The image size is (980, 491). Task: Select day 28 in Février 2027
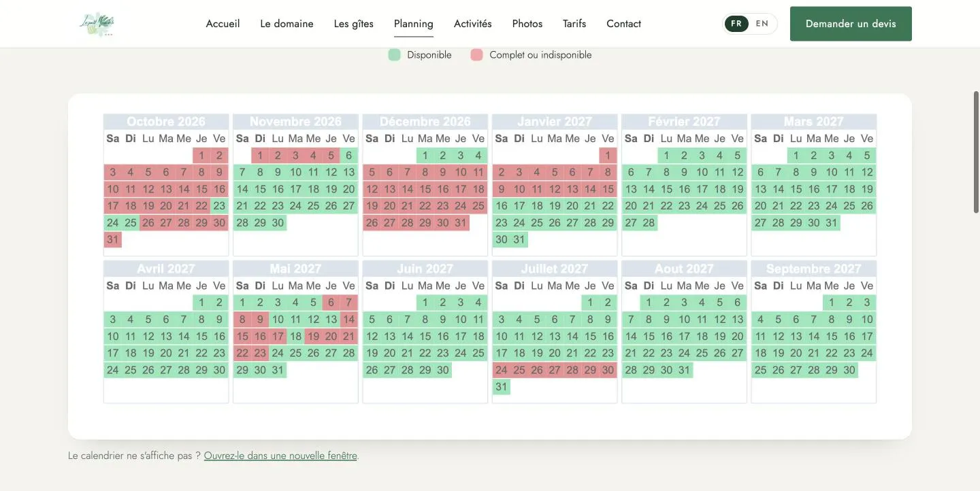[x=649, y=223]
